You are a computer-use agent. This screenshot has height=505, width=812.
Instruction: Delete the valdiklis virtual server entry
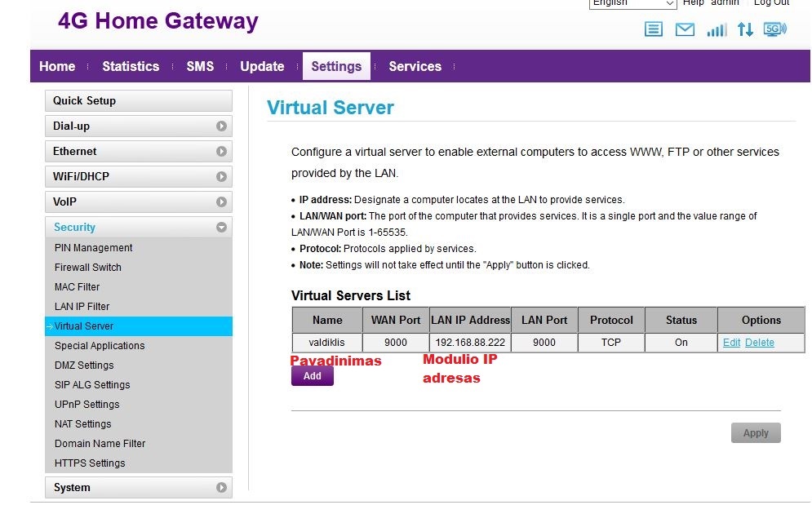759,343
